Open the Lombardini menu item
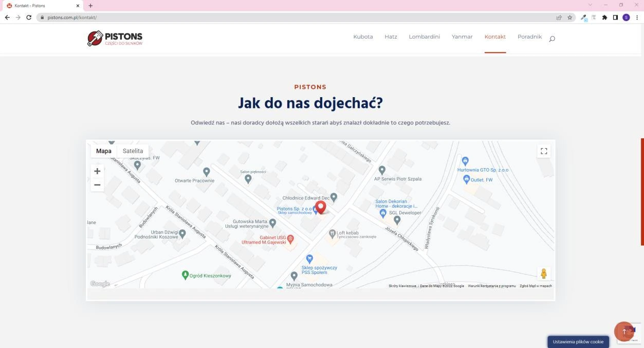The height and width of the screenshot is (348, 644). (425, 37)
